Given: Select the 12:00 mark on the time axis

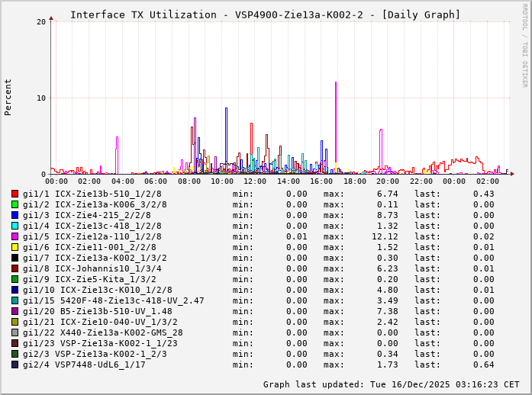Looking at the screenshot, I should pyautogui.click(x=255, y=181).
